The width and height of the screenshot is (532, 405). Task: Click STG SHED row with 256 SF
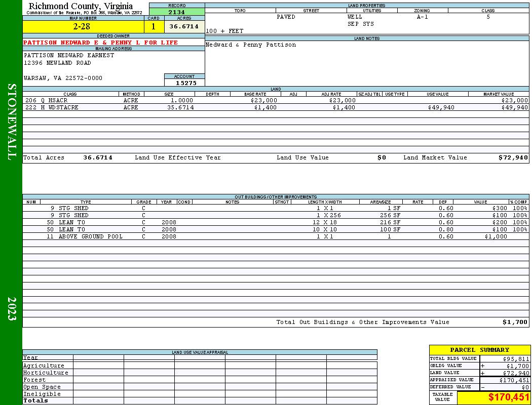coord(276,215)
